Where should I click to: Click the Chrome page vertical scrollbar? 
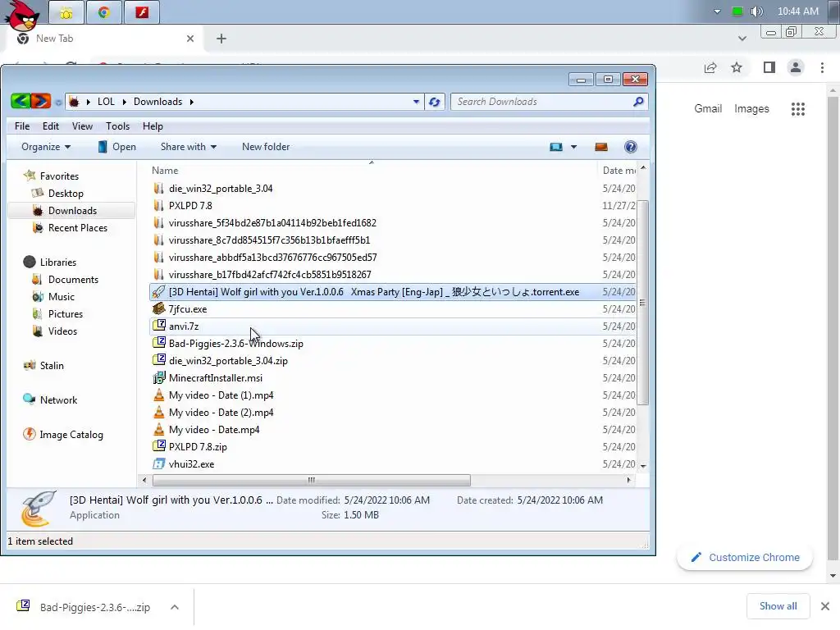coord(833,330)
